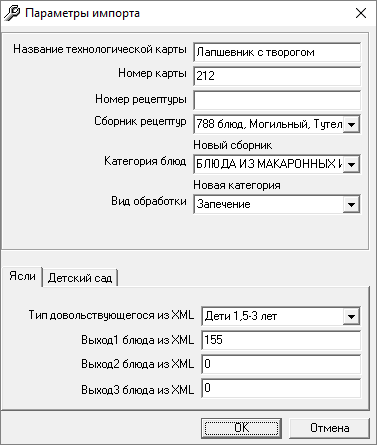This screenshot has width=377, height=445.
Task: Click the empty Номер рецептуры field
Action: tap(277, 100)
